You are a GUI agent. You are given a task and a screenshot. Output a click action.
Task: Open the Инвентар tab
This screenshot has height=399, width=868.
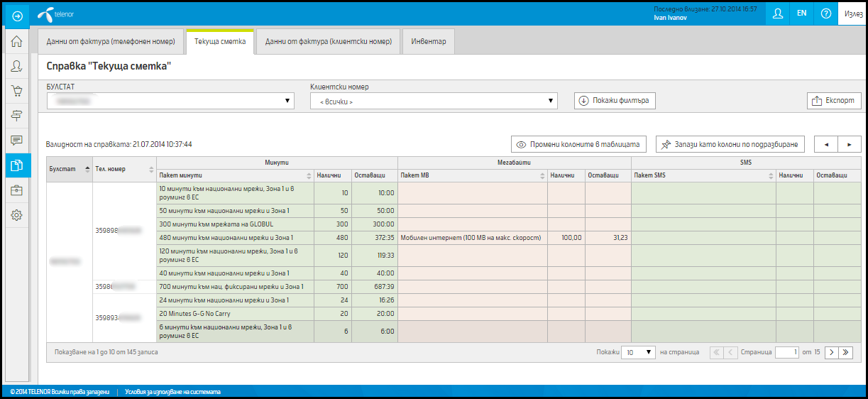[429, 42]
